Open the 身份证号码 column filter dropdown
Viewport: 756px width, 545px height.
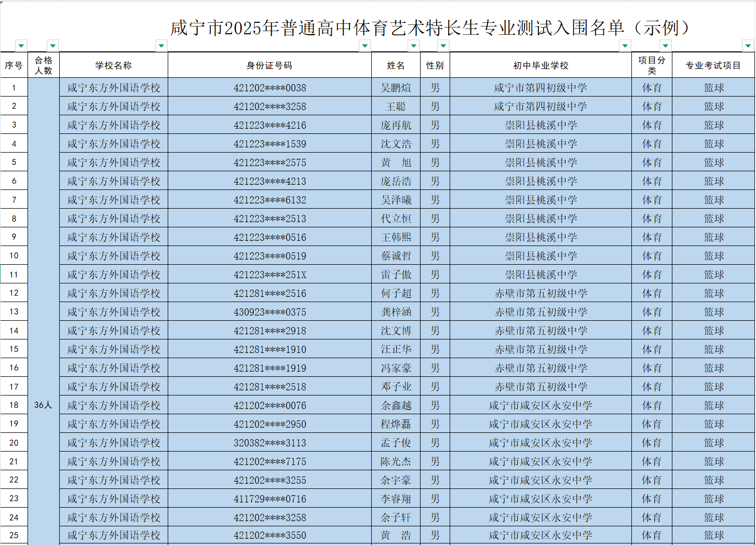(x=365, y=46)
